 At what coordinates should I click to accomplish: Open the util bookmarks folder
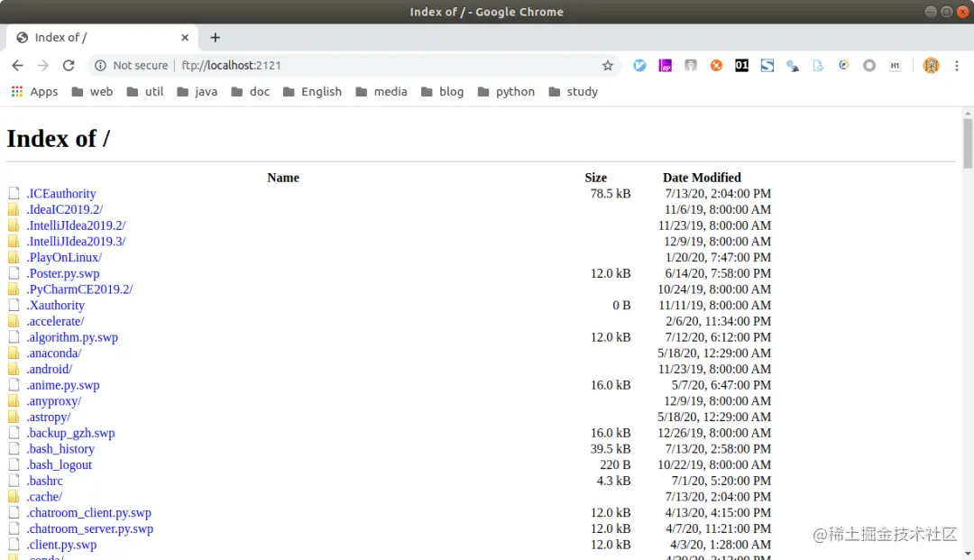tap(144, 92)
